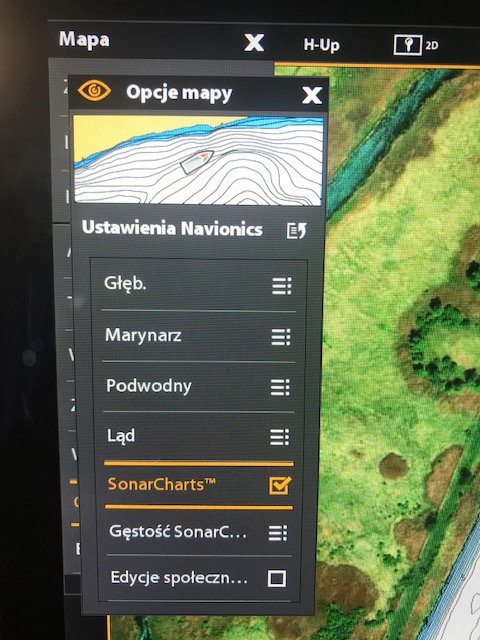Image resolution: width=480 pixels, height=640 pixels.
Task: Close the Opcje mapy panel
Action: (312, 95)
